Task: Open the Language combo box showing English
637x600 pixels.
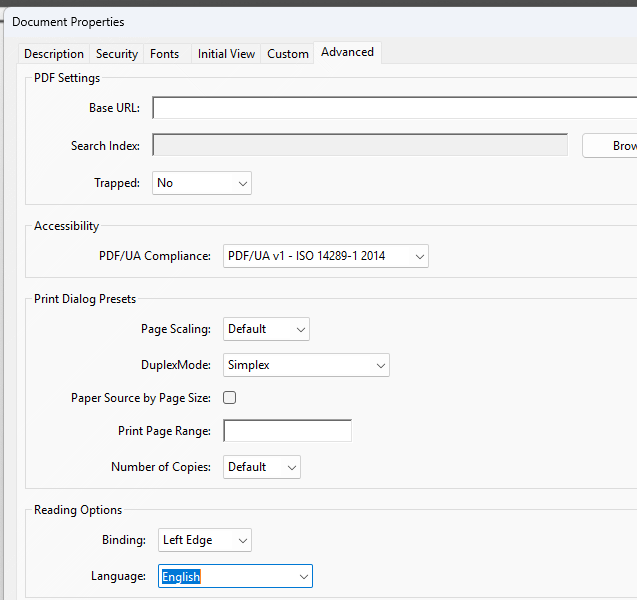Action: tap(235, 577)
